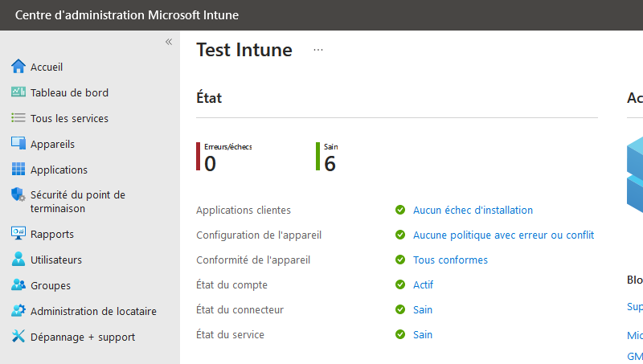Click the Tous les services list icon
This screenshot has width=643, height=364.
click(18, 118)
